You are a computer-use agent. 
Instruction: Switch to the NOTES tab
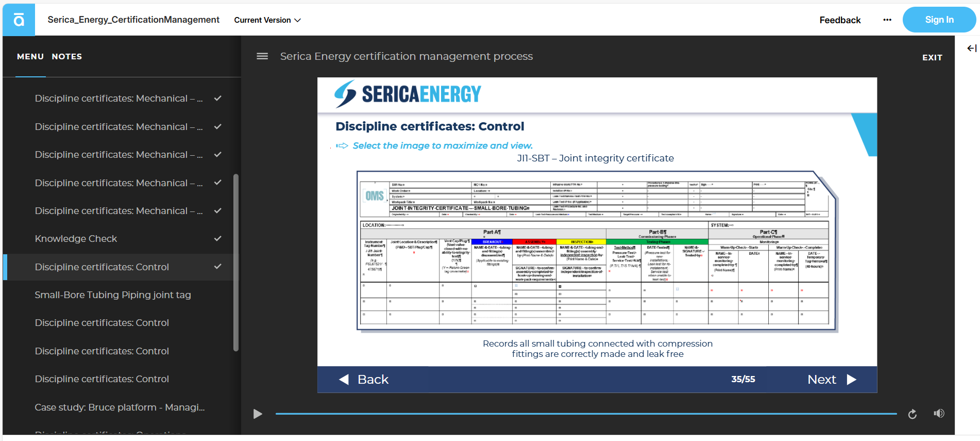(x=67, y=57)
